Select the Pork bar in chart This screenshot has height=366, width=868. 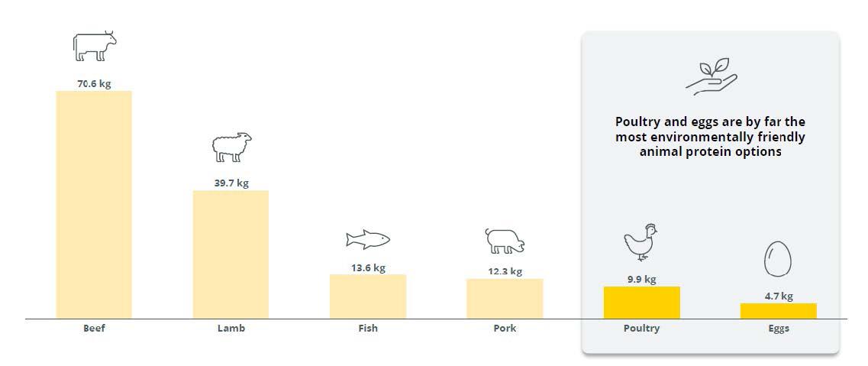point(505,299)
